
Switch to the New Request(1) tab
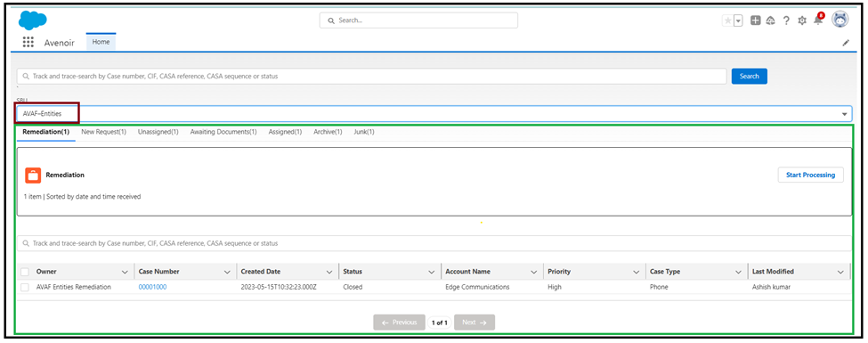point(103,132)
